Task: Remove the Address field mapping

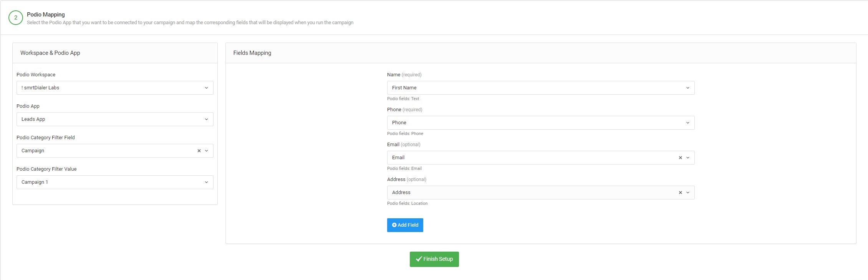Action: [x=680, y=193]
